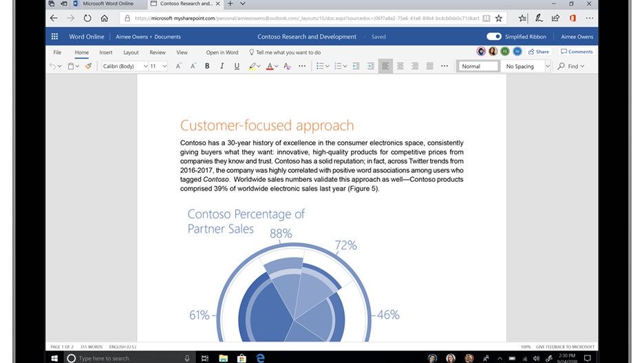Toggle Justify paragraph alignment
Image resolution: width=644 pixels, height=363 pixels.
(429, 66)
